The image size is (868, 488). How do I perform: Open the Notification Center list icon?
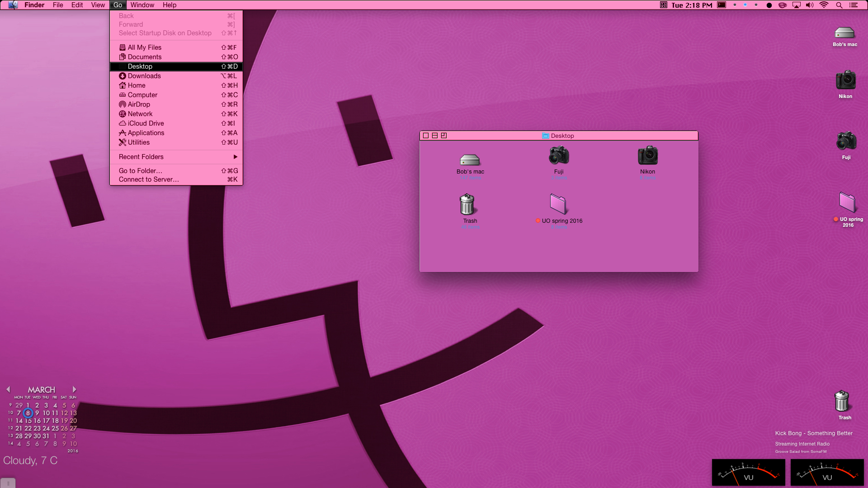(x=854, y=5)
